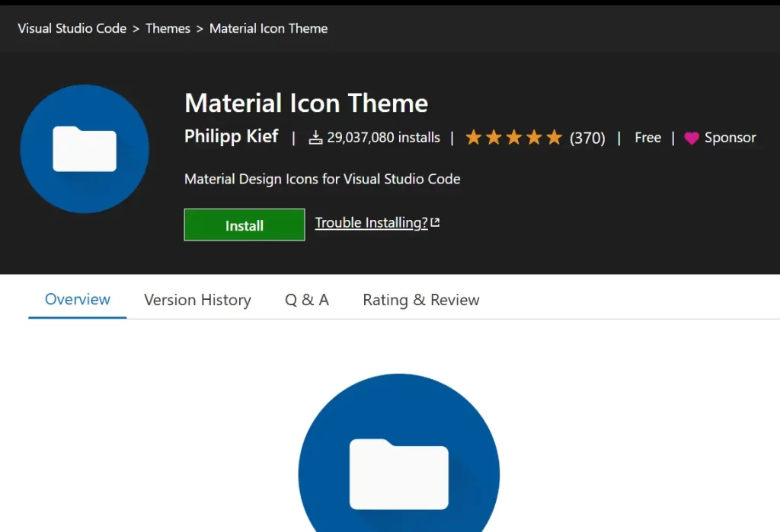Click the external link icon beside Trouble Installing
This screenshot has height=532, width=780.
[435, 222]
